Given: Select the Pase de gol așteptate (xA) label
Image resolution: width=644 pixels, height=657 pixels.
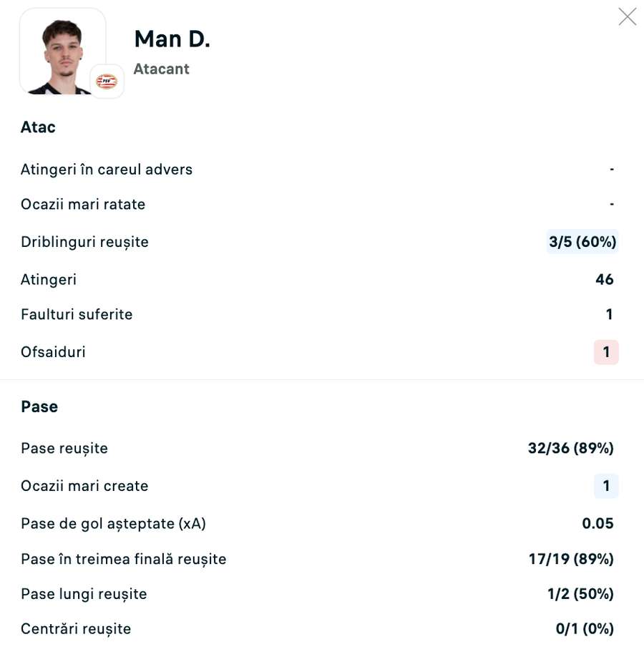Looking at the screenshot, I should (113, 524).
